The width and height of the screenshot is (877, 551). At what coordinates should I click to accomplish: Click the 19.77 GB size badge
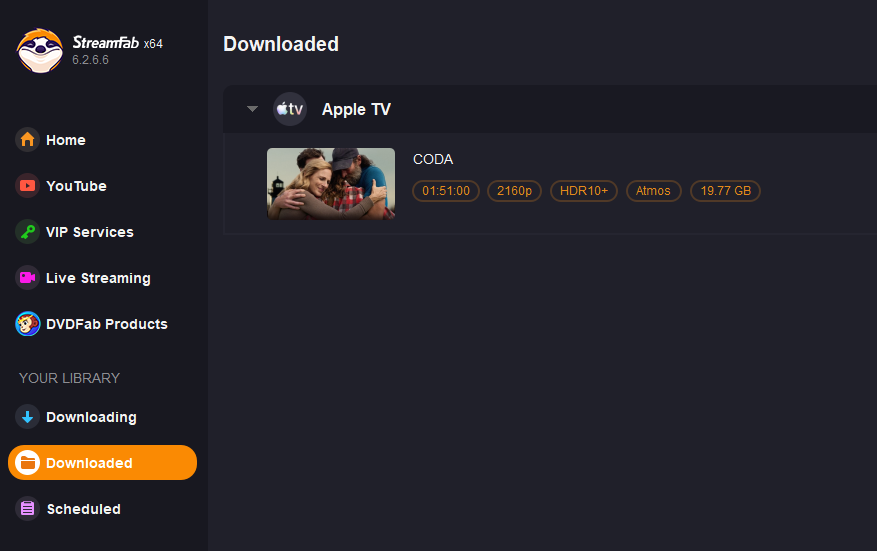pos(725,190)
